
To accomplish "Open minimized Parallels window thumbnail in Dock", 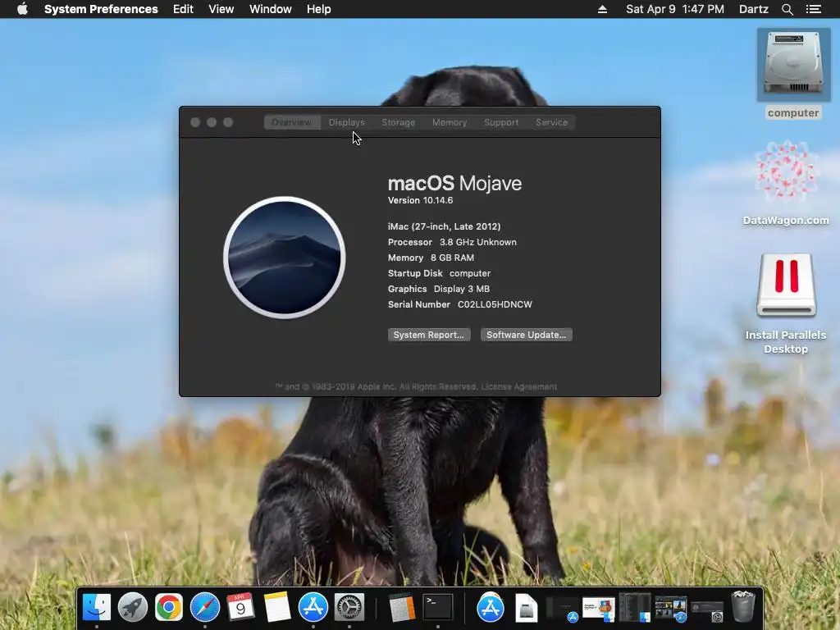I will 598,609.
